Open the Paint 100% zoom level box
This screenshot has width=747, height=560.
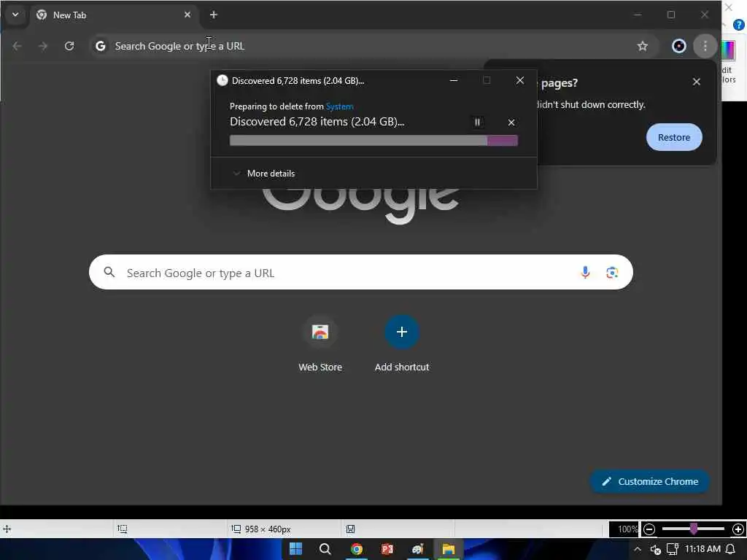click(624, 529)
